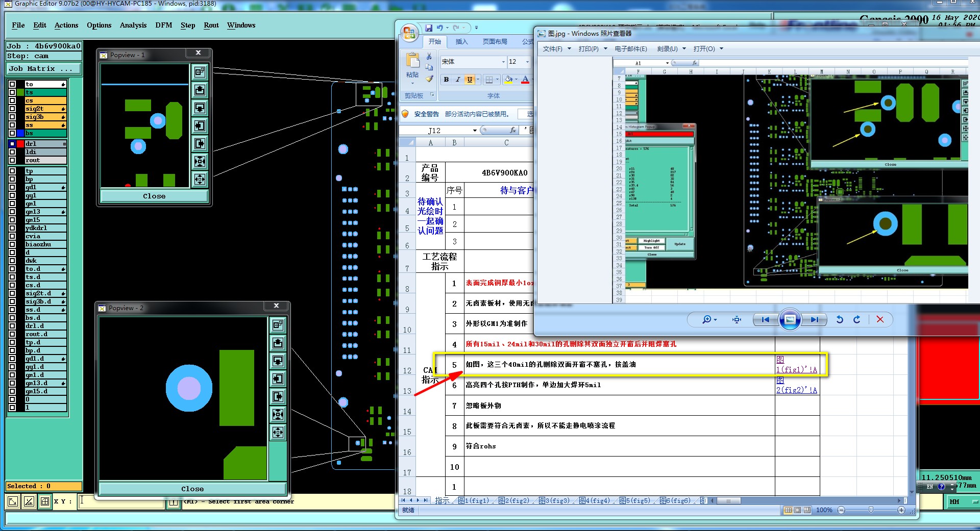Image resolution: width=980 pixels, height=531 pixels.
Task: Click zoom-fit icon in Popview - 1 sidebar
Action: pyautogui.click(x=200, y=161)
